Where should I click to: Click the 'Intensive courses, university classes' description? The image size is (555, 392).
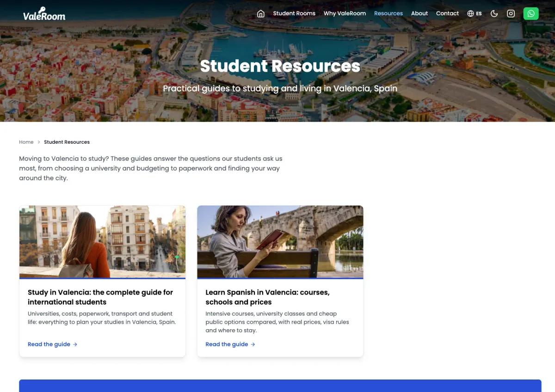click(277, 322)
